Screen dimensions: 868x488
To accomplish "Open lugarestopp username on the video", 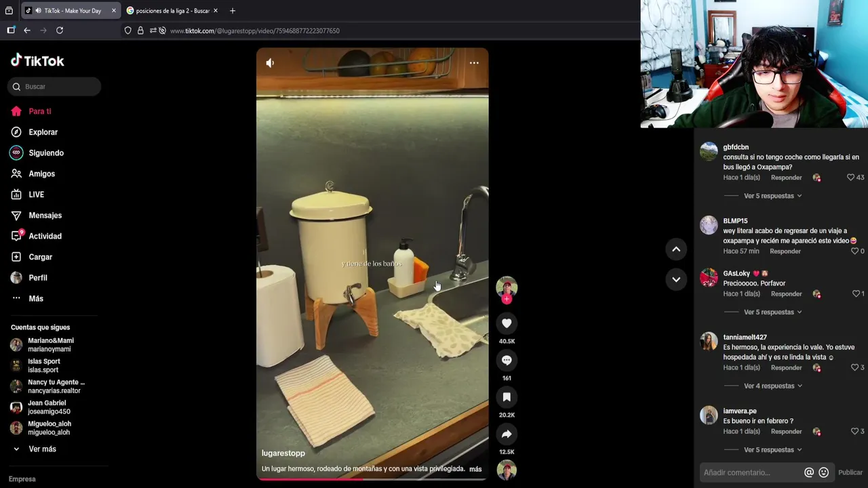I will point(283,453).
